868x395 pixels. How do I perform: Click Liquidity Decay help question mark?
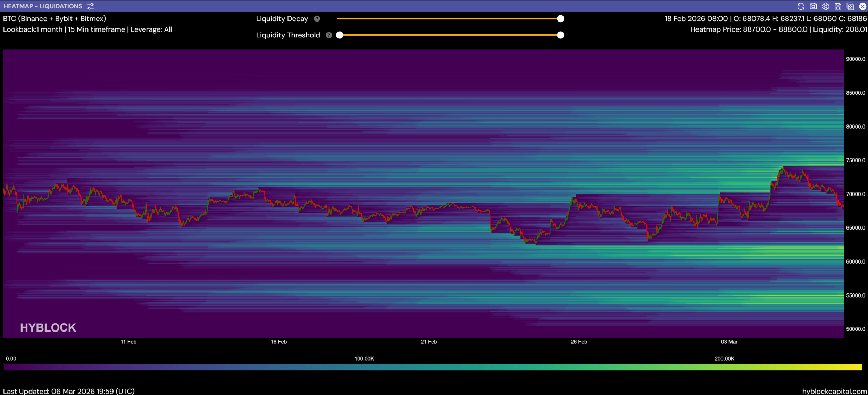click(317, 19)
